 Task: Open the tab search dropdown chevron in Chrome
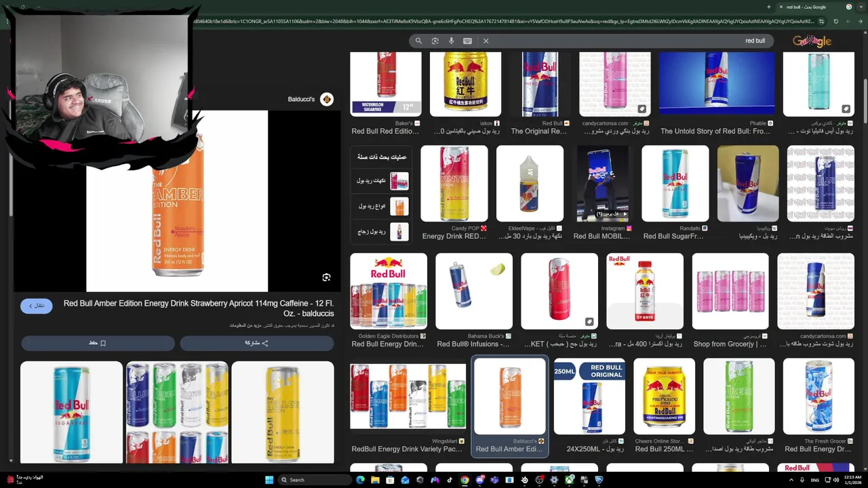860,7
